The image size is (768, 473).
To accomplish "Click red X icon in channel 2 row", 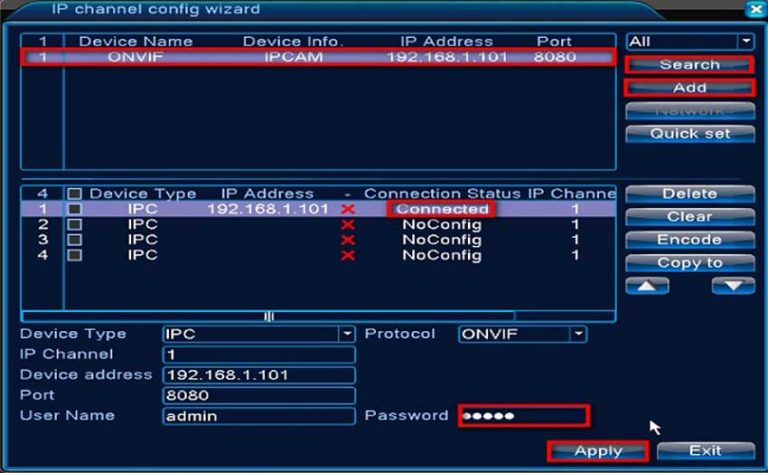I will point(348,225).
